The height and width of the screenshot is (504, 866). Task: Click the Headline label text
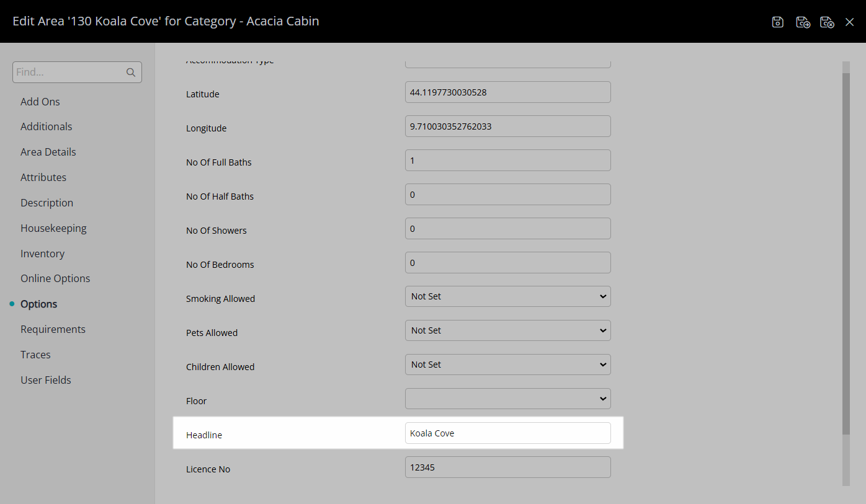click(x=204, y=435)
